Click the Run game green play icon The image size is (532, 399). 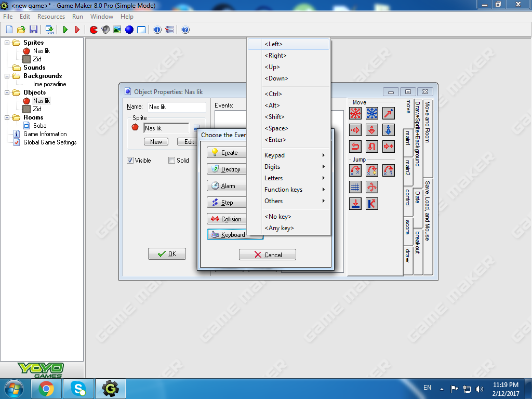coord(65,30)
